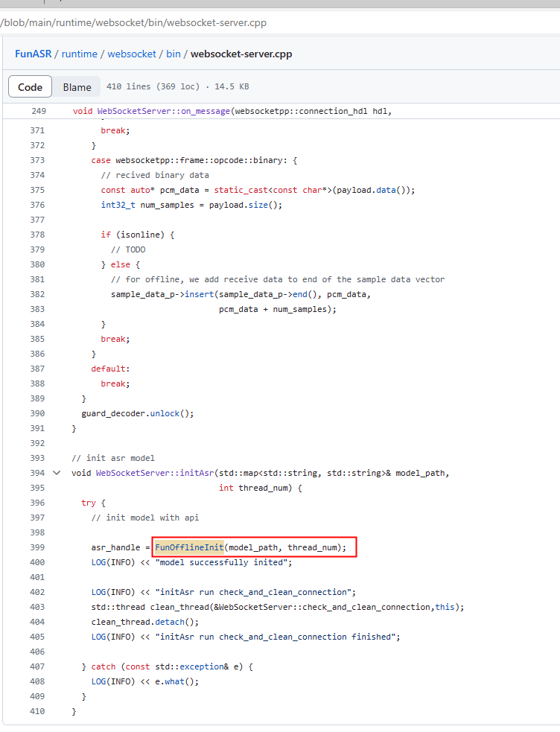This screenshot has width=560, height=732.
Task: Open the bin folder breadcrumb
Action: [x=173, y=54]
